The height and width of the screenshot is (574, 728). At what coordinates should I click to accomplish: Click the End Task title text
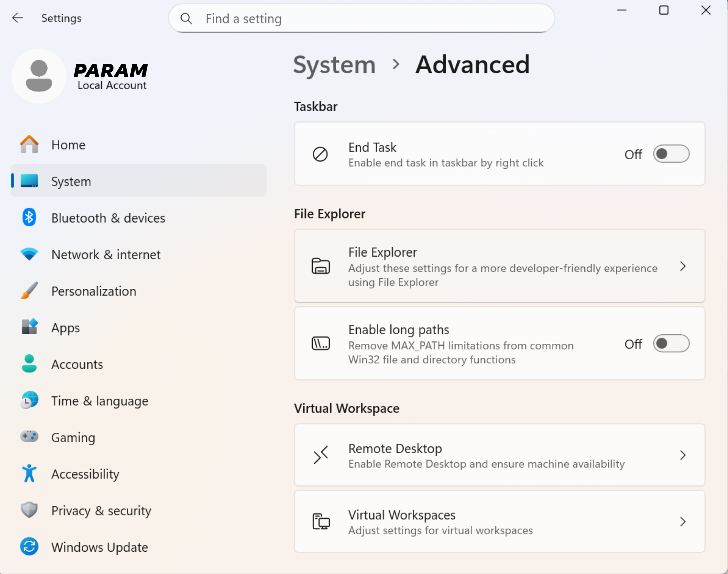pos(372,148)
